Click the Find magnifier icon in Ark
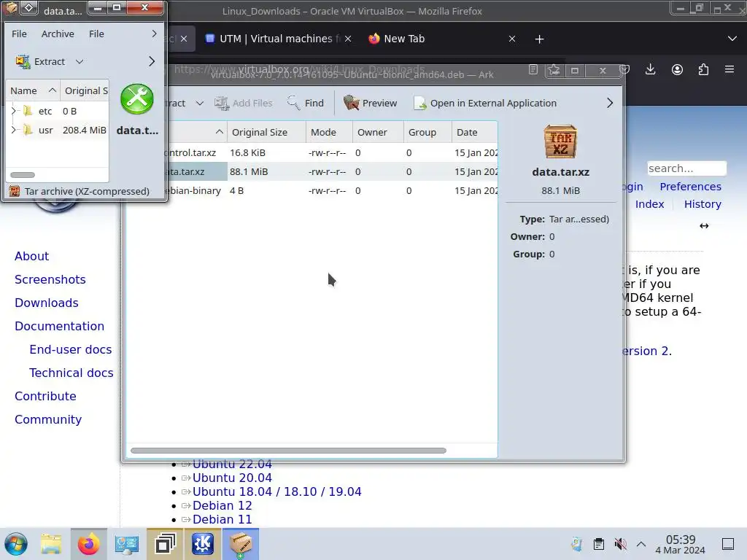Screen dimensions: 747x560 293,103
